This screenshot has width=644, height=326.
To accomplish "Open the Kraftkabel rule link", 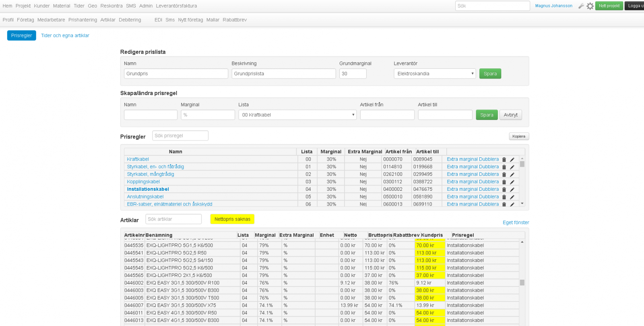I will point(138,159).
